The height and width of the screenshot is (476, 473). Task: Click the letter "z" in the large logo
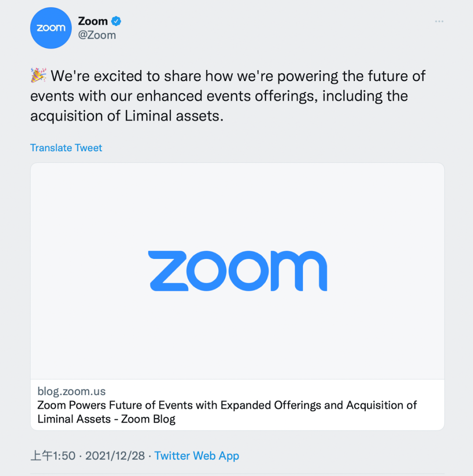[168, 271]
